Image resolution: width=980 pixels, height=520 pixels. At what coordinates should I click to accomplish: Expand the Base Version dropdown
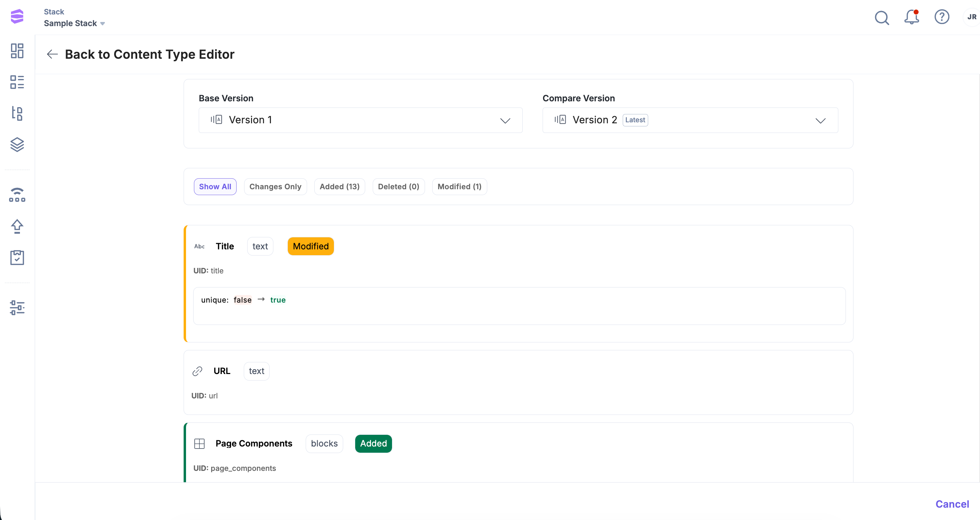(360, 120)
